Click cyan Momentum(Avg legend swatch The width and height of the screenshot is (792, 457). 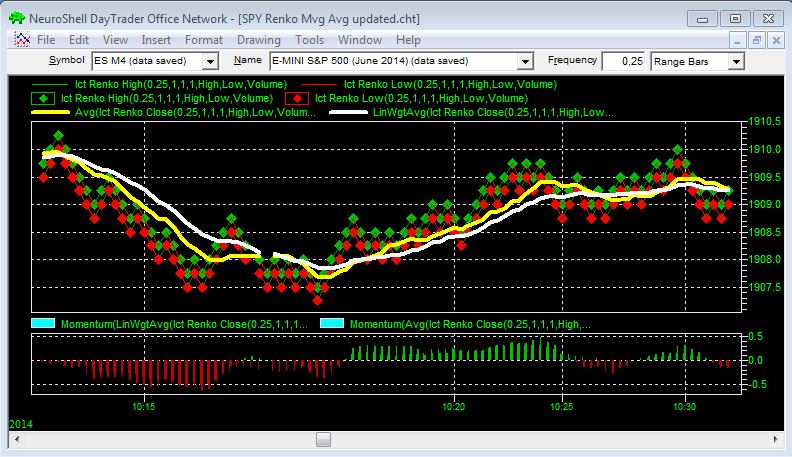(x=332, y=324)
